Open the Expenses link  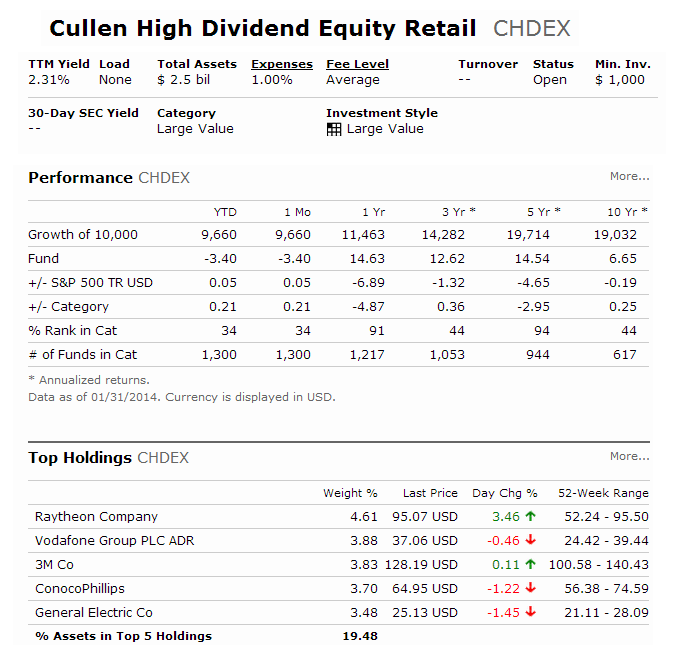click(x=282, y=64)
